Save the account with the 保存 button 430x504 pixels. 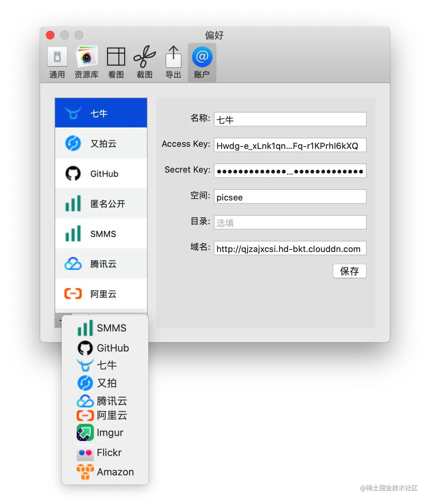350,271
